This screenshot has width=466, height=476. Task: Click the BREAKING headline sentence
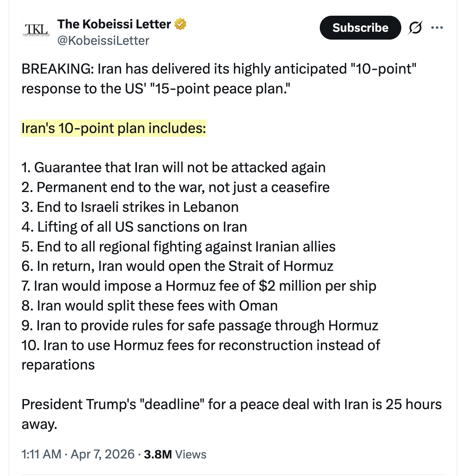coord(219,69)
